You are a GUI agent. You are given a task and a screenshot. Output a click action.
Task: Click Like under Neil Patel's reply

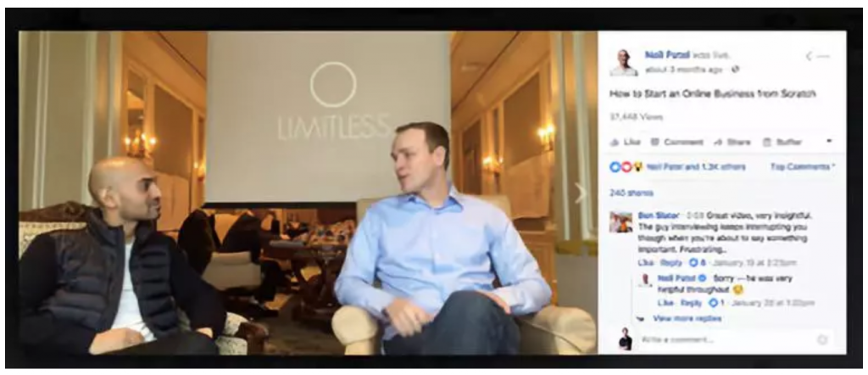pos(665,303)
